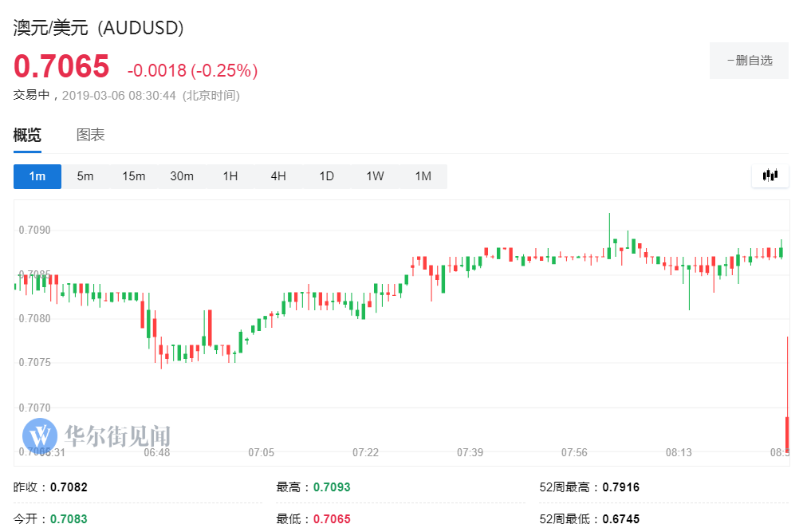Viewport: 803px width, 532px height.
Task: Switch to the daily 1D view
Action: 326,175
